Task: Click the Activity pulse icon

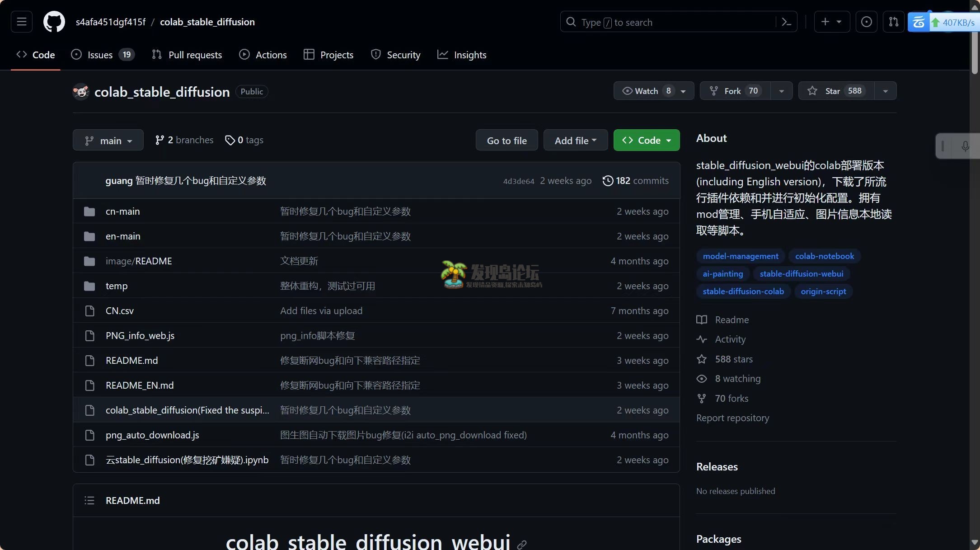Action: 702,339
